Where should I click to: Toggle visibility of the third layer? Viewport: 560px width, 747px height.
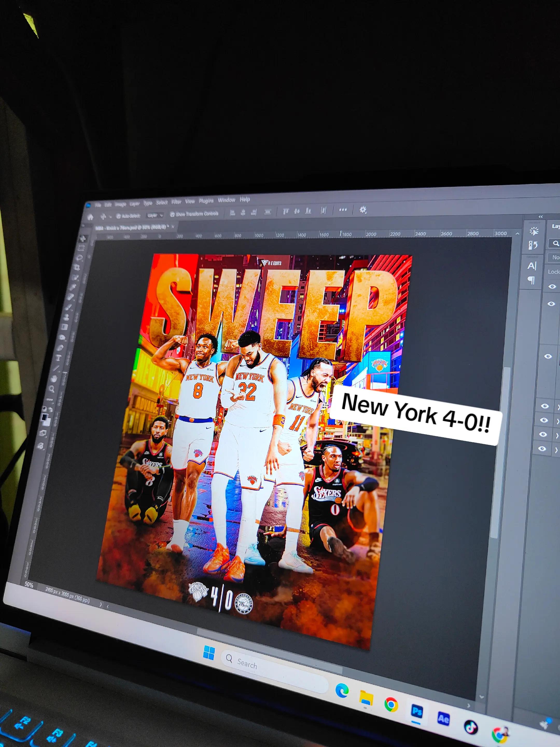548,356
